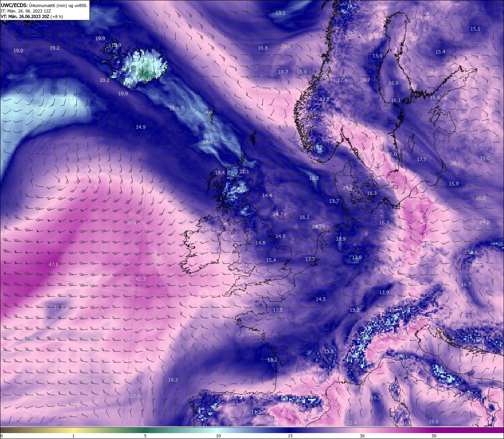Image resolution: width=504 pixels, height=439 pixels.
Task: Click the 19.4 value near Scotland
Action: tap(220, 173)
